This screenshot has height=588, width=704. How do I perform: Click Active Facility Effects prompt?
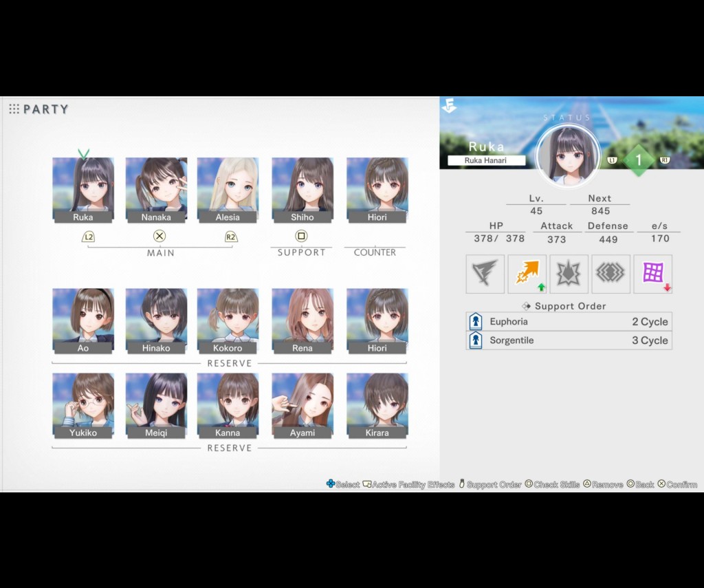tap(408, 484)
